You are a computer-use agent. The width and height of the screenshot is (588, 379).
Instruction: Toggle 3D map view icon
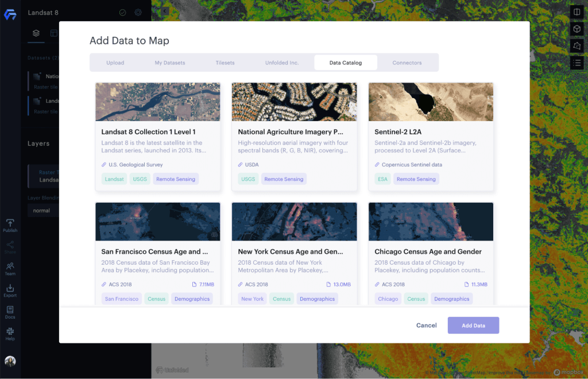tap(577, 29)
